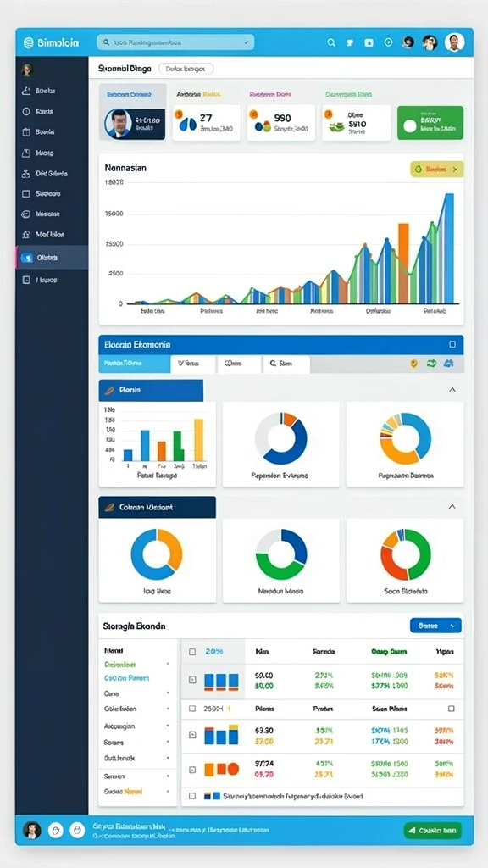The width and height of the screenshot is (488, 868).
Task: Click the search magnifier icon in top bar
Action: [x=331, y=42]
